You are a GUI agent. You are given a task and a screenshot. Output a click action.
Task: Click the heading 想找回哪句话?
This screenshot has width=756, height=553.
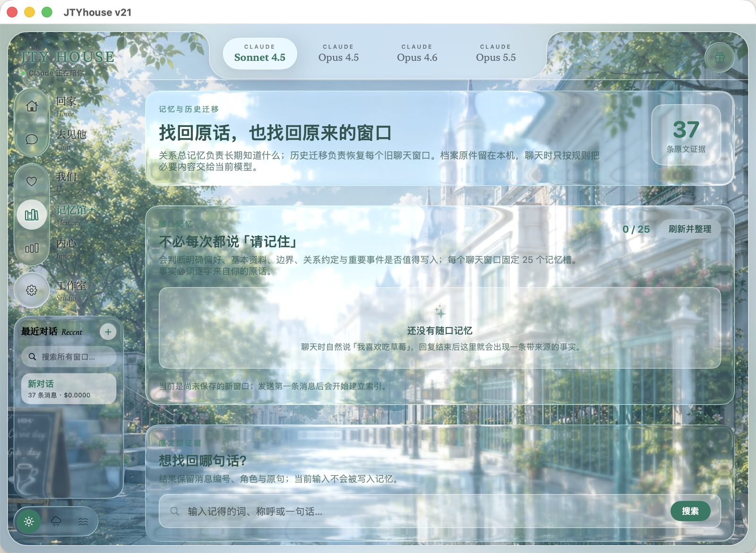click(x=203, y=460)
